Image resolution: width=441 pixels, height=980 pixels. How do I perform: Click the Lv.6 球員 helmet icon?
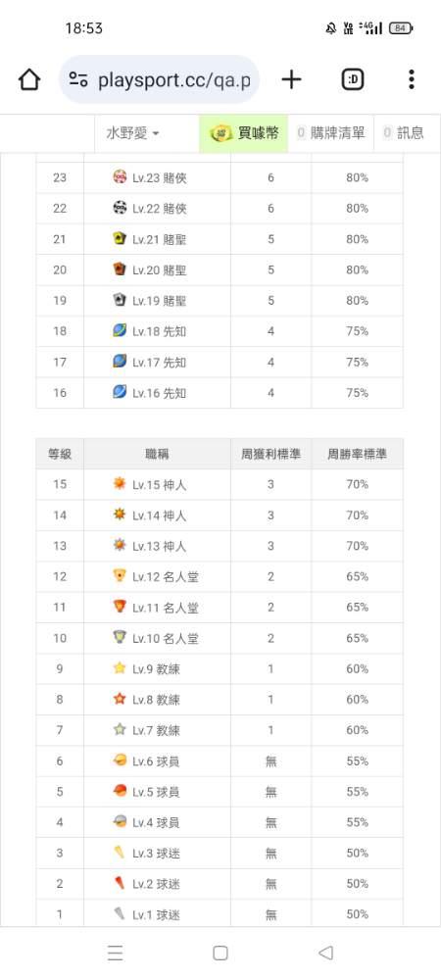(120, 759)
